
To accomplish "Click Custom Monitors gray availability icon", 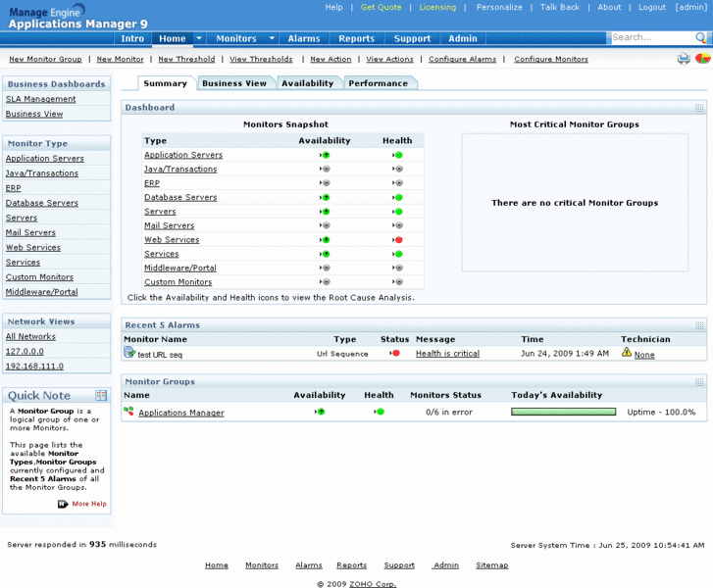I will tap(325, 281).
